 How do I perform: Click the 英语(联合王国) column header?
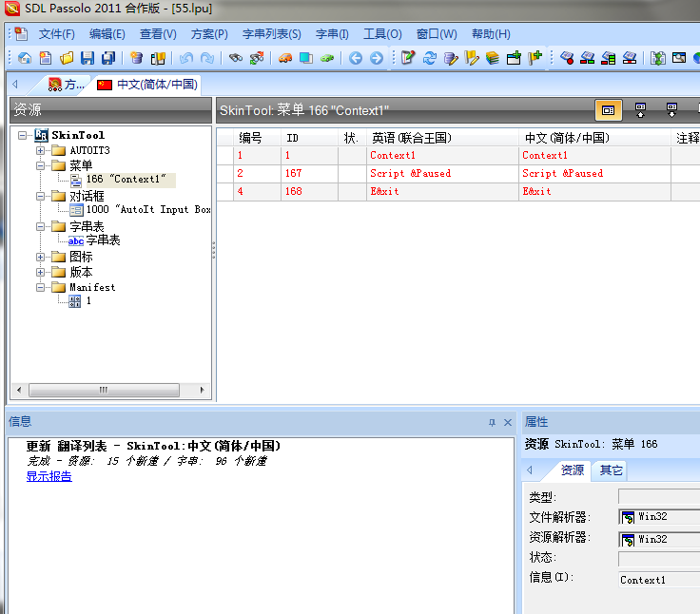[442, 138]
